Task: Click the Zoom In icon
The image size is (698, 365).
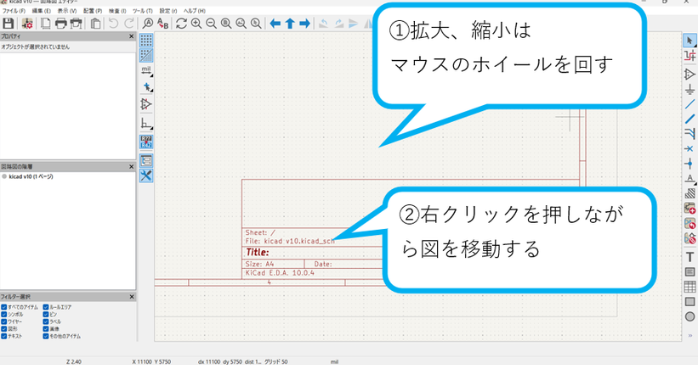Action: [196, 23]
